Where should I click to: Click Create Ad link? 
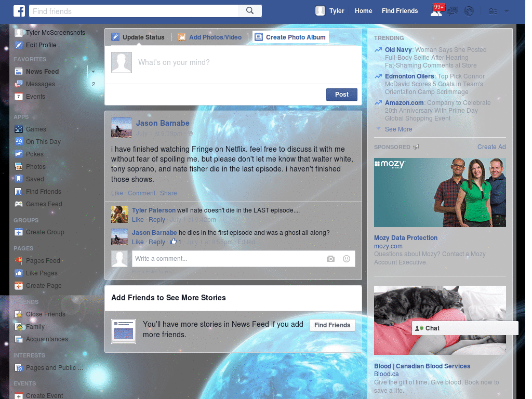click(491, 147)
